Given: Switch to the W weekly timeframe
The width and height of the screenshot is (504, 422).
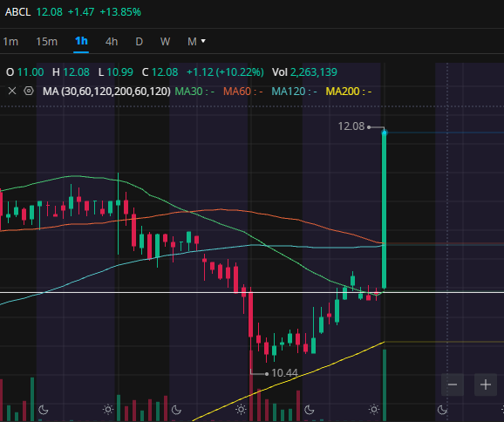Looking at the screenshot, I should [x=165, y=42].
